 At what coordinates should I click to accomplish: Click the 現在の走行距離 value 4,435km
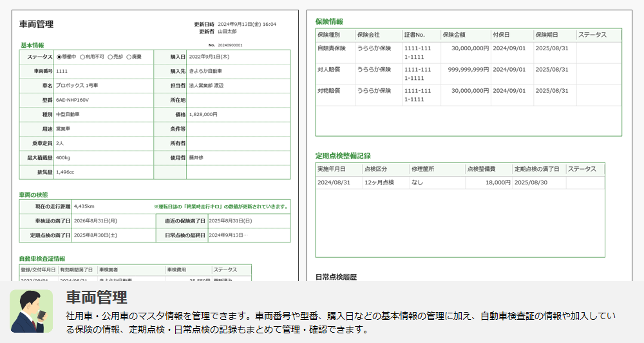(84, 206)
